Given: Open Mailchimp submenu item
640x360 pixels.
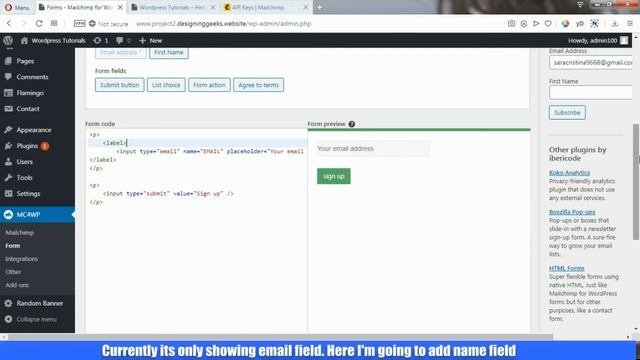Looking at the screenshot, I should click(20, 232).
